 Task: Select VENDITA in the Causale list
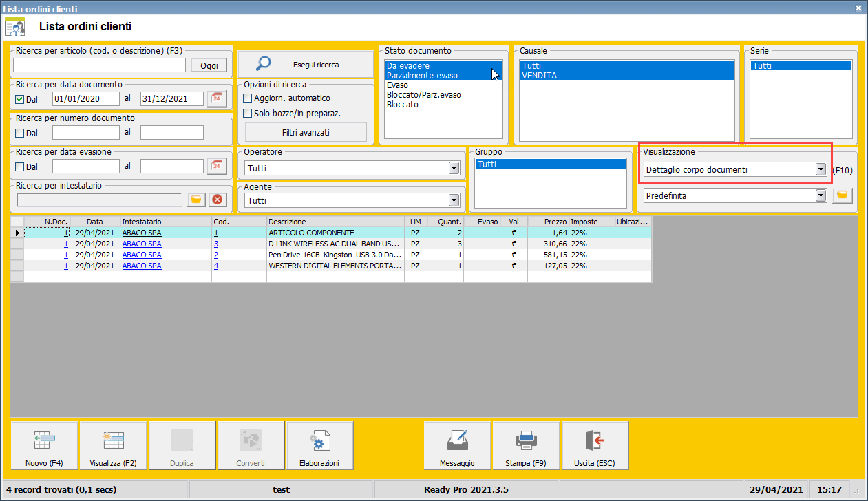[x=627, y=76]
